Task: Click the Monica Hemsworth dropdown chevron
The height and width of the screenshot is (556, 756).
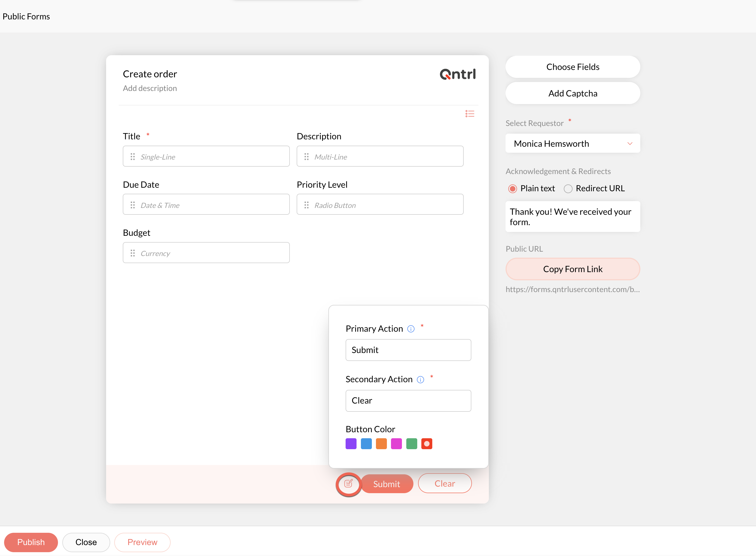Action: coord(629,144)
